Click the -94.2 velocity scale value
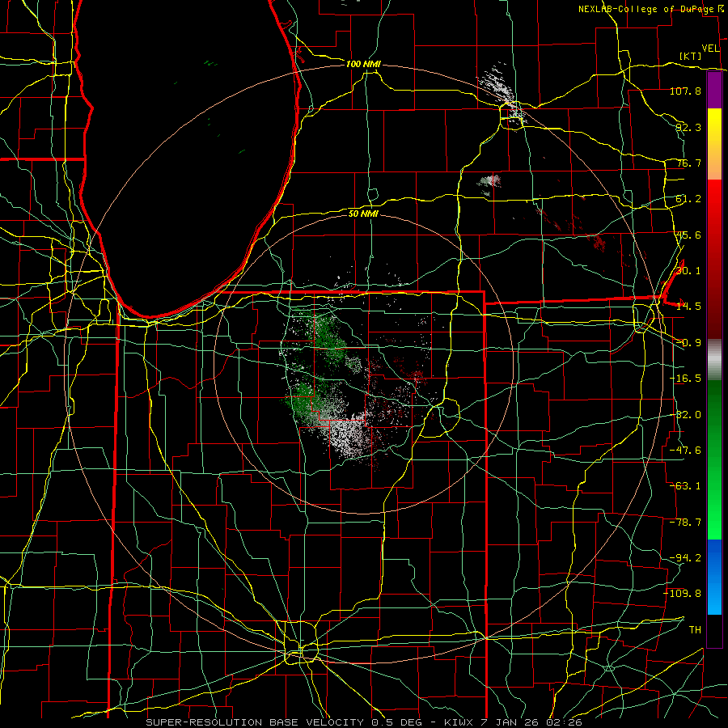This screenshot has height=728, width=728. [x=685, y=558]
